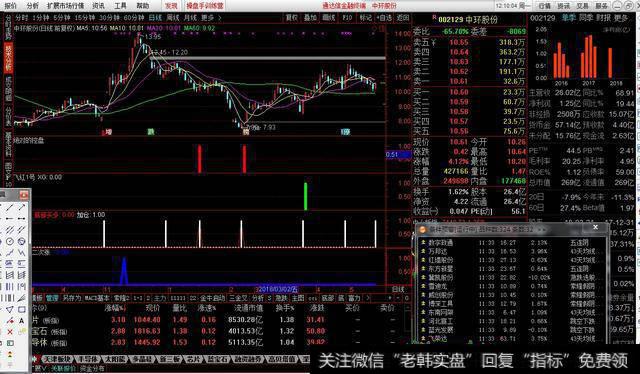Select the horizontal segment line tool
This screenshot has width=640, height=374.
tap(21, 219)
